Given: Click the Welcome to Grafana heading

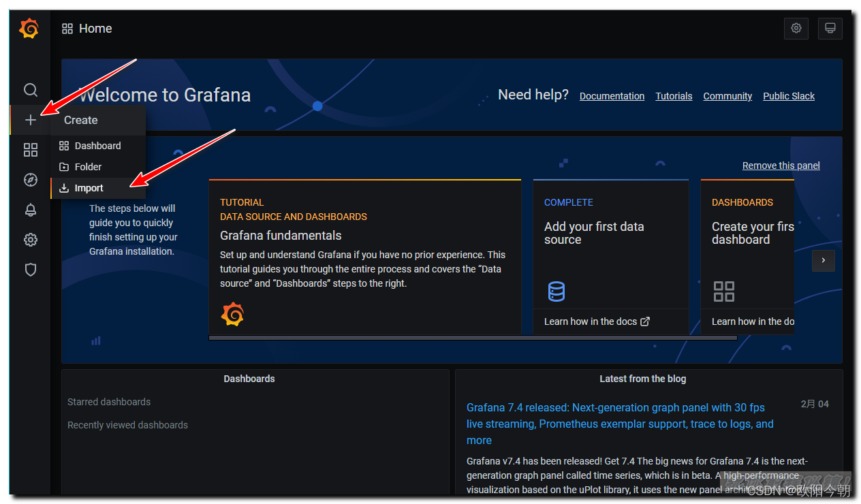Looking at the screenshot, I should [x=165, y=95].
